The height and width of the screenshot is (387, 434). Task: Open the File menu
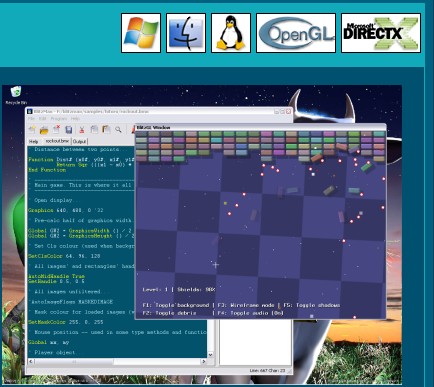(x=31, y=119)
